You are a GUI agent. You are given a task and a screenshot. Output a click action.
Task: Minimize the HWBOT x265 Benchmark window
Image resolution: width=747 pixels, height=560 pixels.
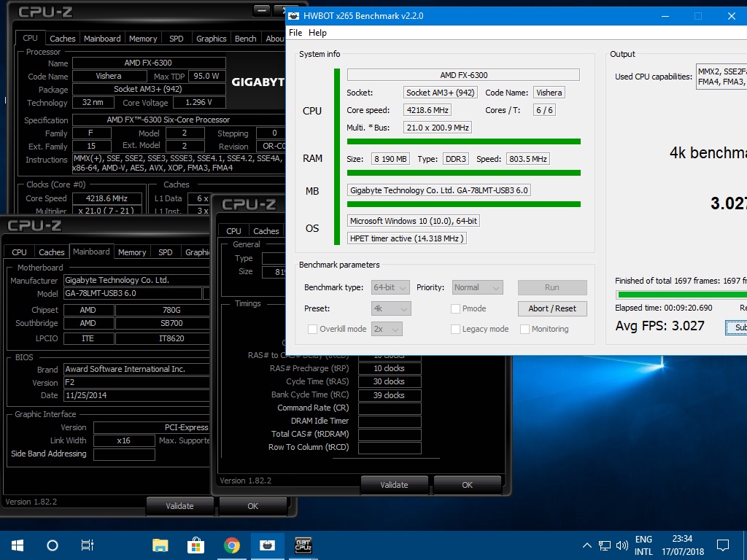(665, 16)
